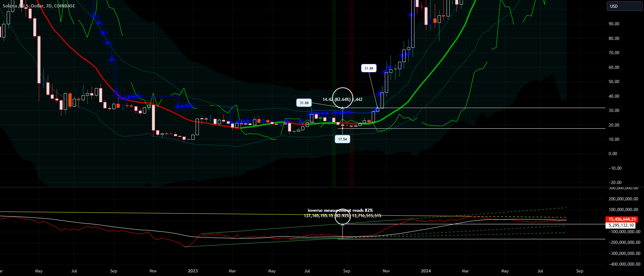Click the 10.00 price axis label

[x=614, y=139]
